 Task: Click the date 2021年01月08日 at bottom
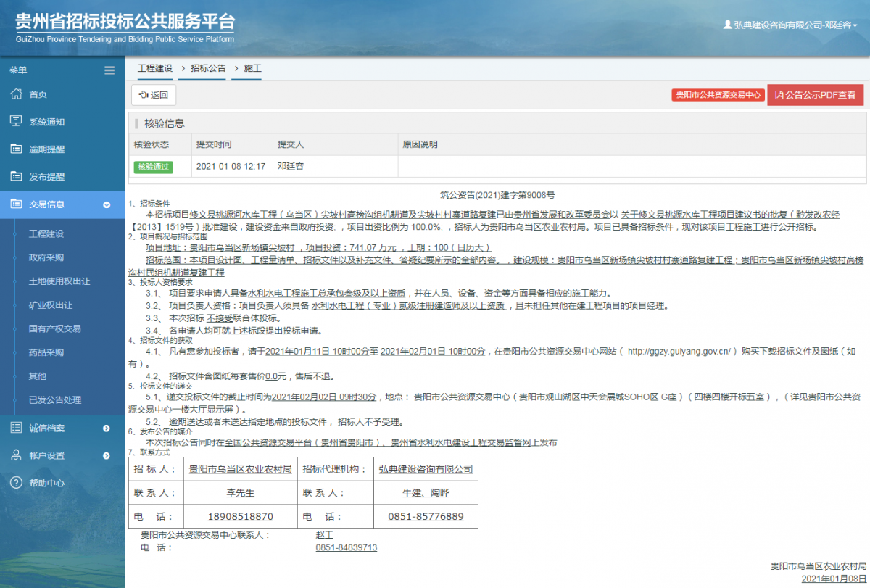coord(834,579)
